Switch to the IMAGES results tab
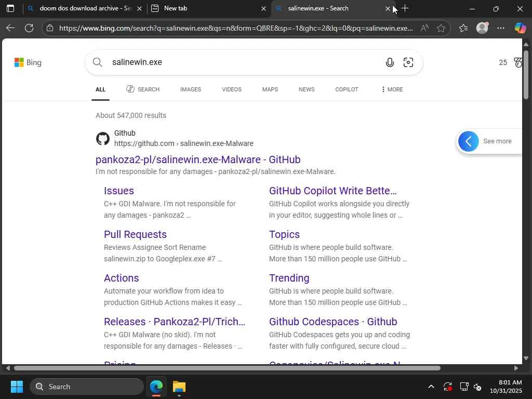532x399 pixels. [x=190, y=89]
